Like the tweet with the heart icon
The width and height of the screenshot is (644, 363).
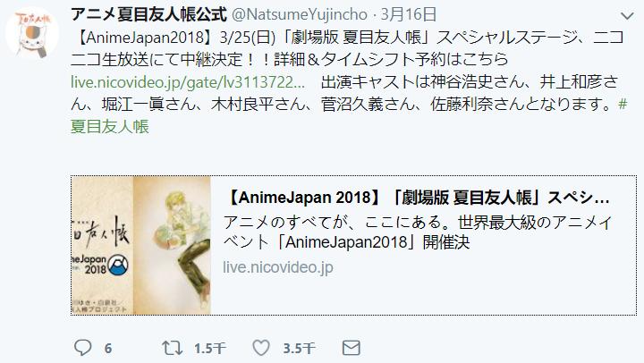261,348
